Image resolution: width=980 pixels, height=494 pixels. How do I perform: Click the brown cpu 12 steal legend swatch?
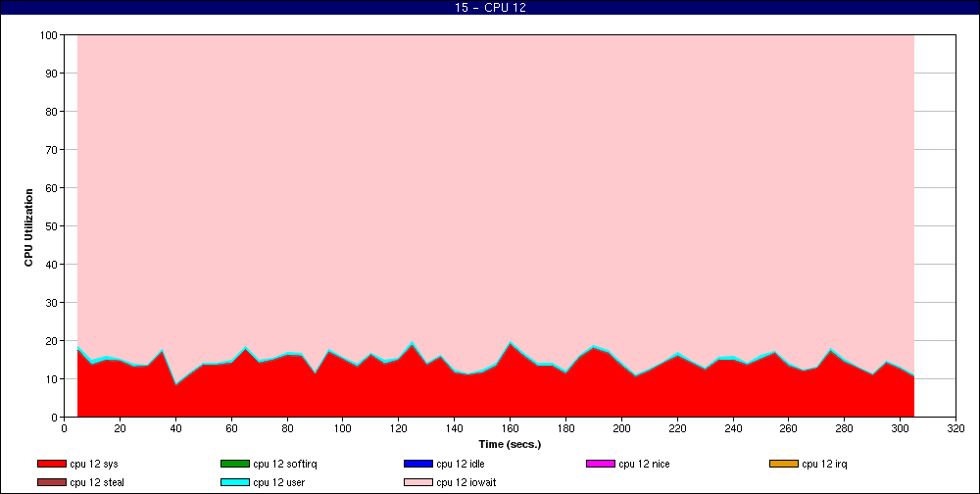[x=51, y=483]
